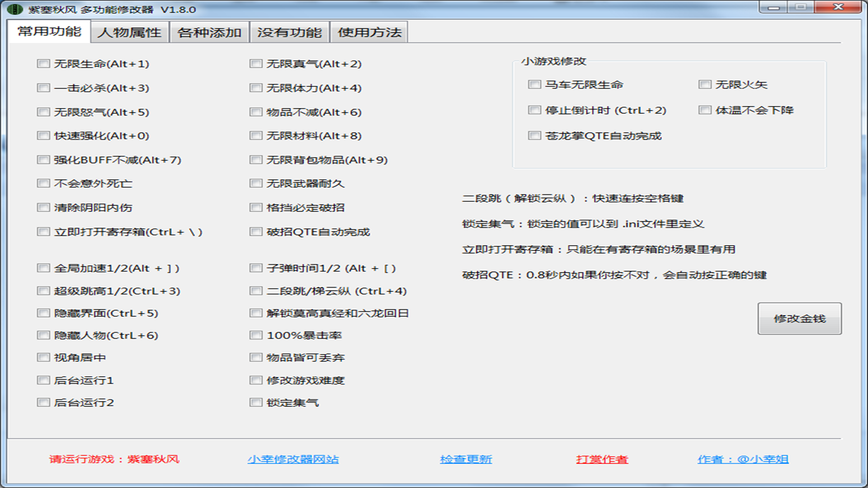Toggle 一击必杀(Alt+3) checkbox

point(43,88)
